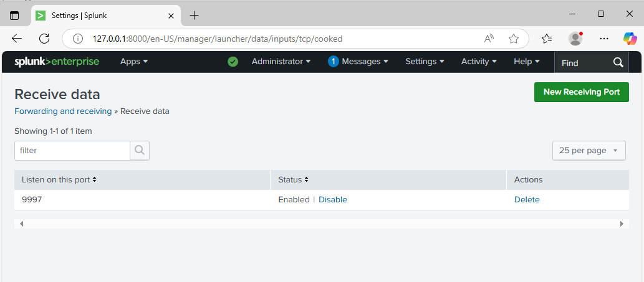Open the Messages dropdown menu

point(365,62)
